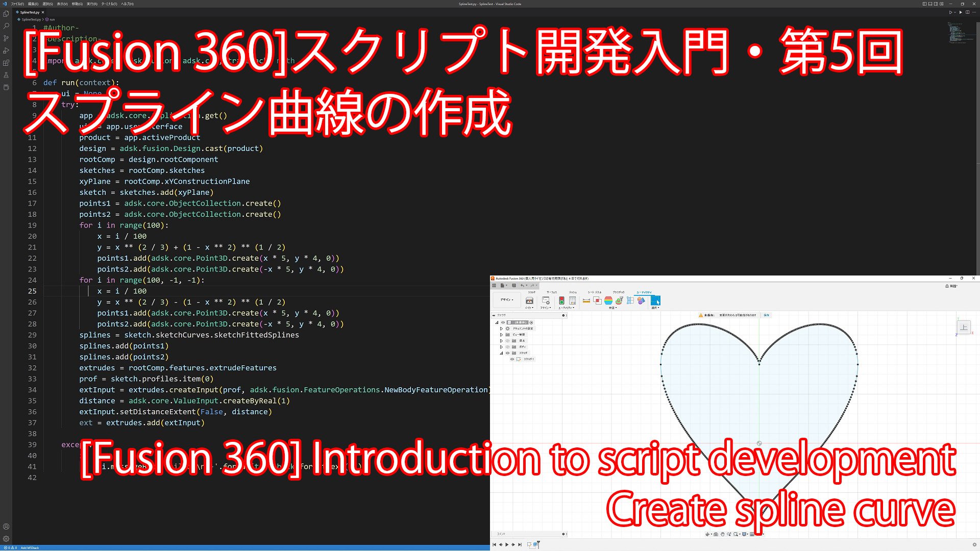Click the Orbit navigation icon in Fusion 360
The height and width of the screenshot is (551, 980).
tap(708, 534)
